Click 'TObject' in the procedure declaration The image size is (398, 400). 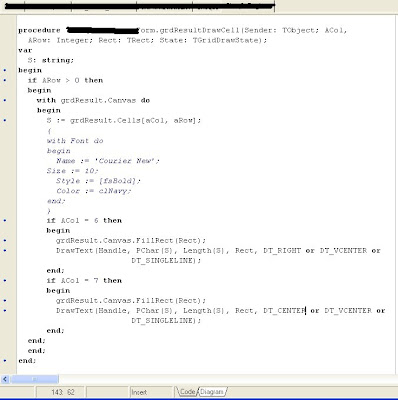[x=298, y=30]
